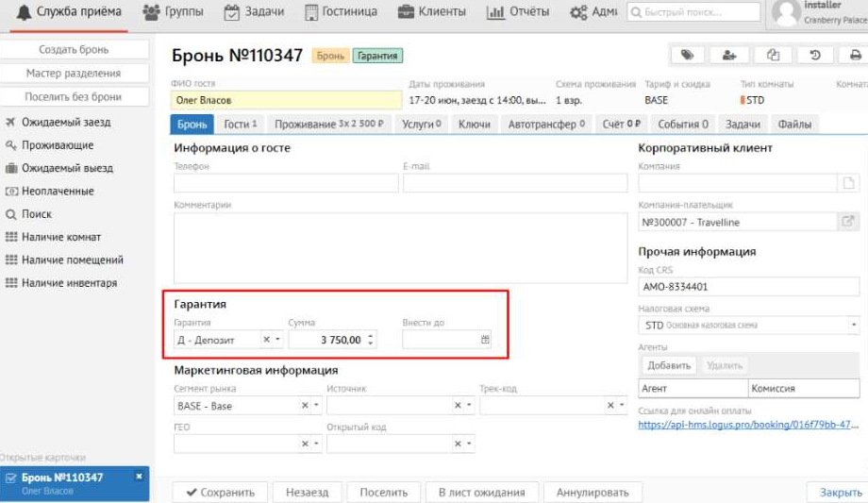Expand the Гарантия type dropdown
868x503 pixels.
pos(277,339)
